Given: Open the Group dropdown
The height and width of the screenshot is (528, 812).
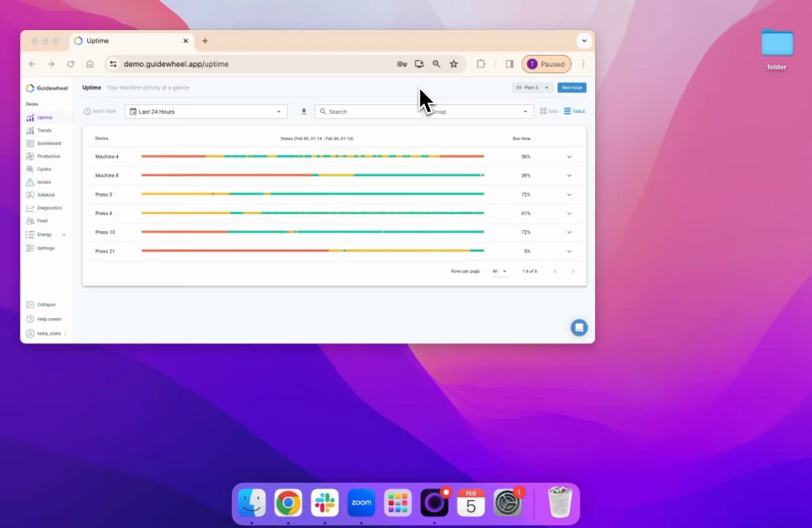Looking at the screenshot, I should pos(479,111).
